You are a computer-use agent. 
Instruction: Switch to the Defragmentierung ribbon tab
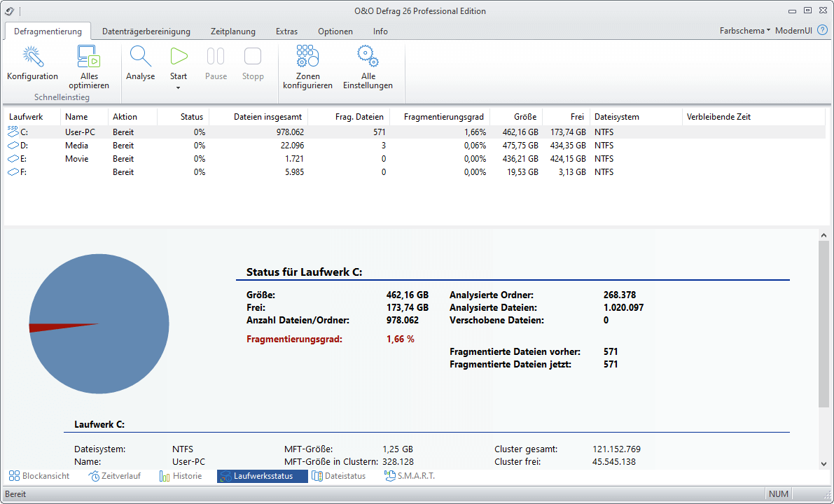coord(48,31)
